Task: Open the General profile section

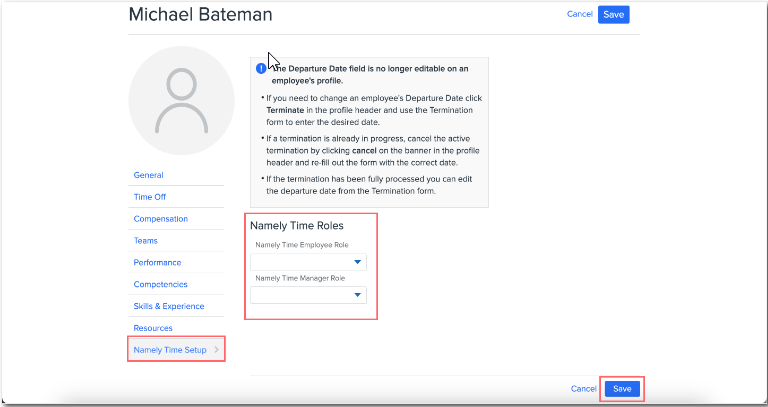Action: pyautogui.click(x=148, y=175)
